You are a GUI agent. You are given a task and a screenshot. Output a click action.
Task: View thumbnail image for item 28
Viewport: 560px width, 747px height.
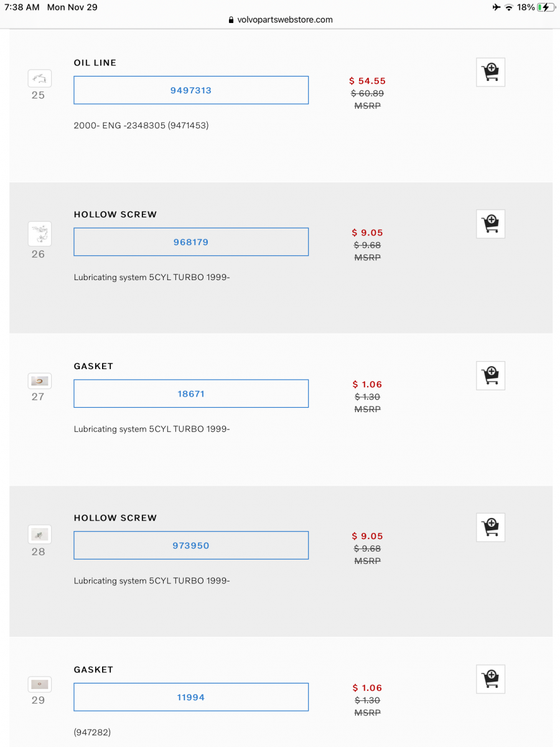(x=39, y=534)
